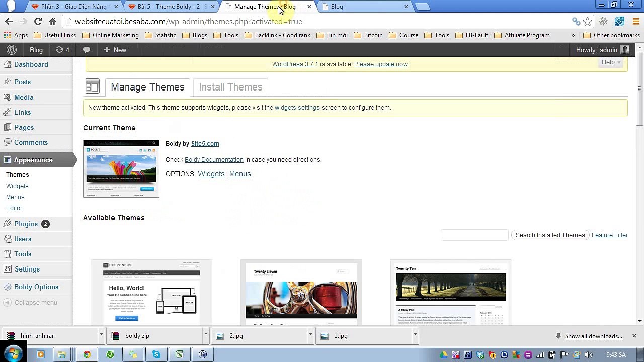Close the downloads bar

point(634,336)
